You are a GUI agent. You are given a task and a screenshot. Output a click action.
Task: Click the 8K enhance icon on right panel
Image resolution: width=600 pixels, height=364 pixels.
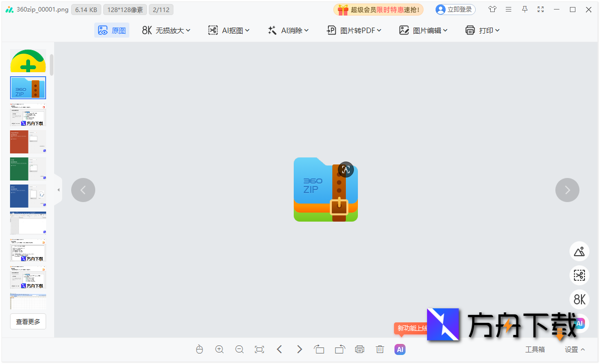click(x=579, y=299)
